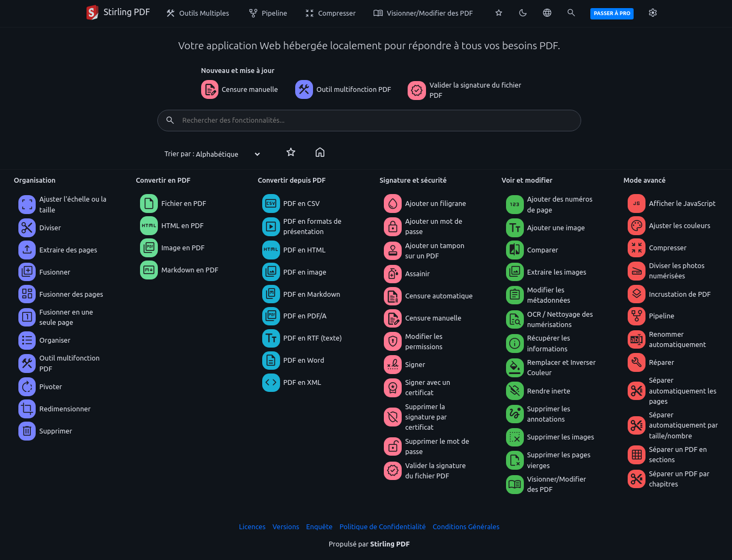Click the navbar search magnifier icon

571,13
